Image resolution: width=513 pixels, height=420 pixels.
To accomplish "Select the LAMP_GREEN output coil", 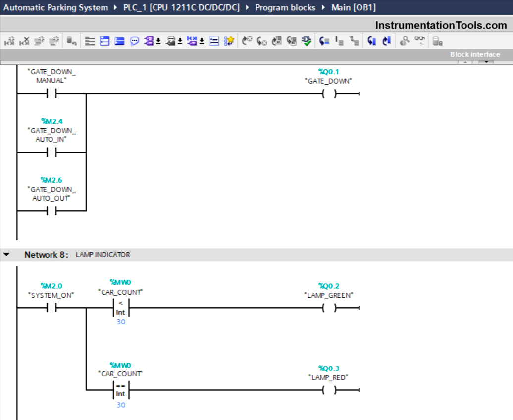I will 329,308.
